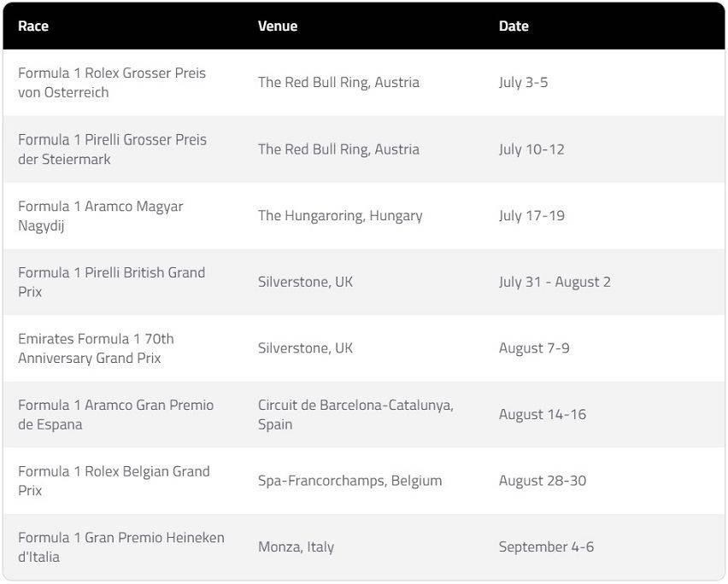Click the July 31 - August 2 date

(555, 282)
